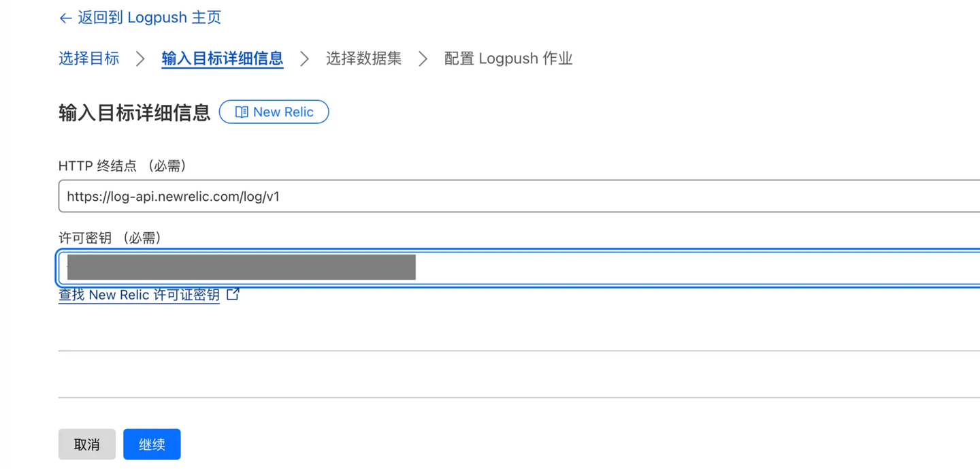
Task: Click the chevron between 选择目标 and 输入目标详细信息
Action: [x=140, y=59]
